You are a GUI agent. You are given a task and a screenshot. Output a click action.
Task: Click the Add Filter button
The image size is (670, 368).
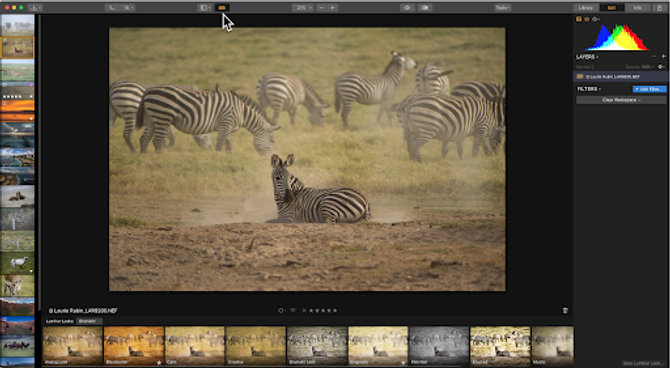(649, 89)
